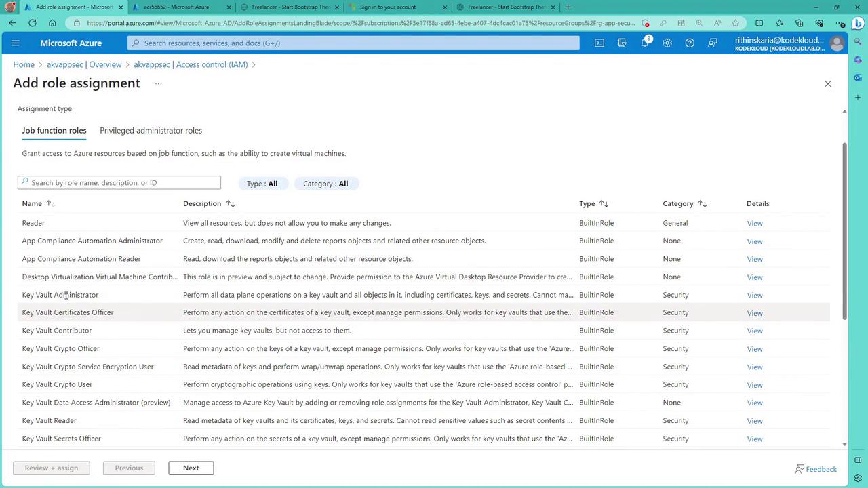This screenshot has height=488, width=868.
Task: Click the Next button
Action: point(191,468)
